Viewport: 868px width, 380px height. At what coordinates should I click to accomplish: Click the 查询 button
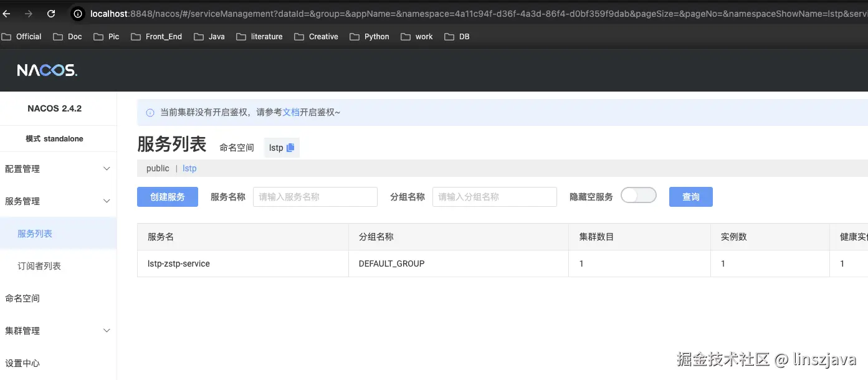tap(691, 197)
